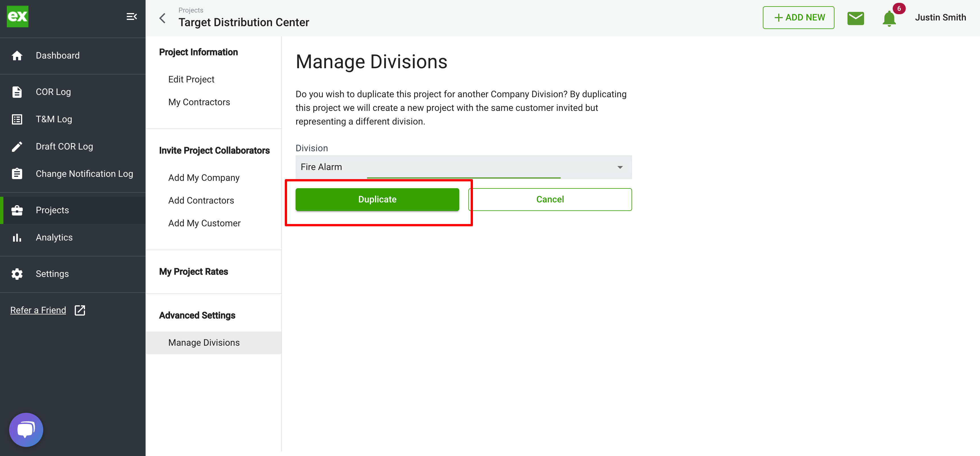The width and height of the screenshot is (980, 456).
Task: Click the ADD NEW button
Action: pyautogui.click(x=798, y=18)
